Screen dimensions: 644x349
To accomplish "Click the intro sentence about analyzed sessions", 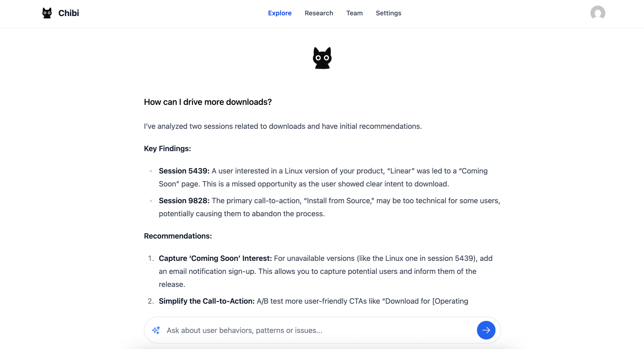I will 283,126.
